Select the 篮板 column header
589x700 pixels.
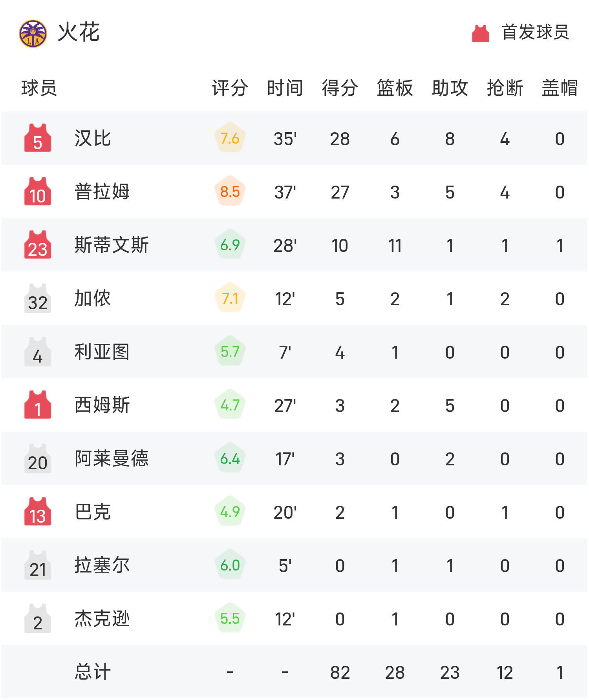(395, 88)
